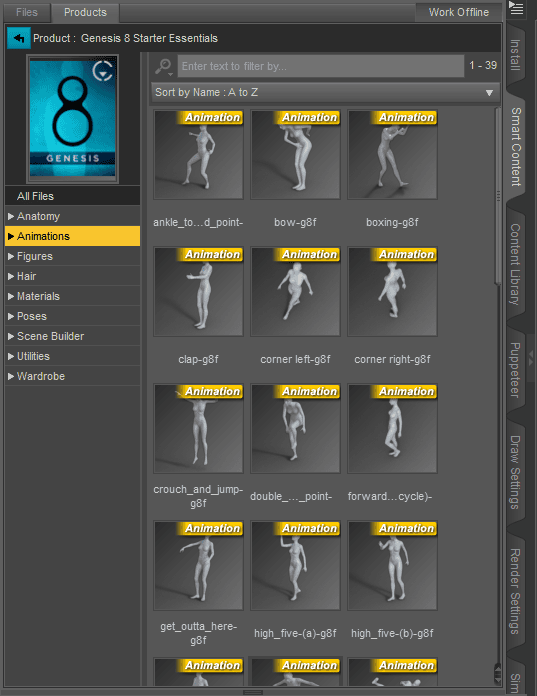Expand the Wardrobe category arrow

pyautogui.click(x=11, y=376)
